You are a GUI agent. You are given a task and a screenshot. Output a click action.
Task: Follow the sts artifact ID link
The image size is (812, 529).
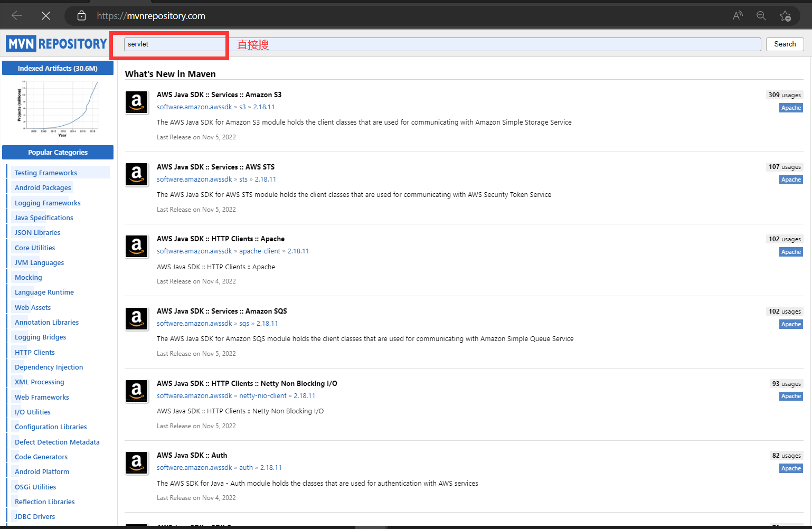(x=243, y=179)
